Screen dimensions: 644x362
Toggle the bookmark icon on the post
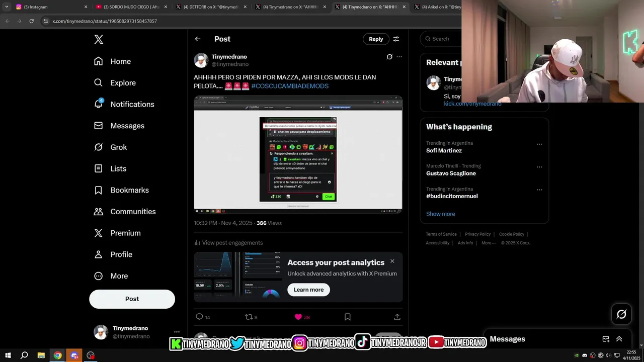click(348, 317)
